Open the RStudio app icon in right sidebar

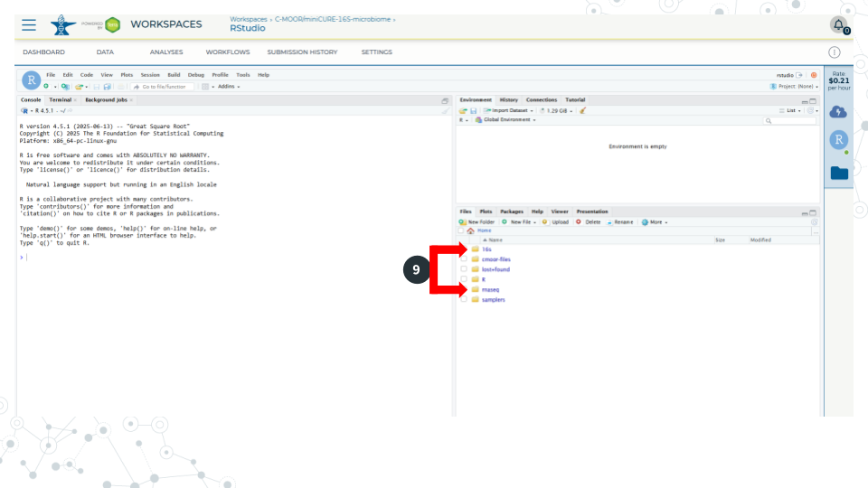839,140
